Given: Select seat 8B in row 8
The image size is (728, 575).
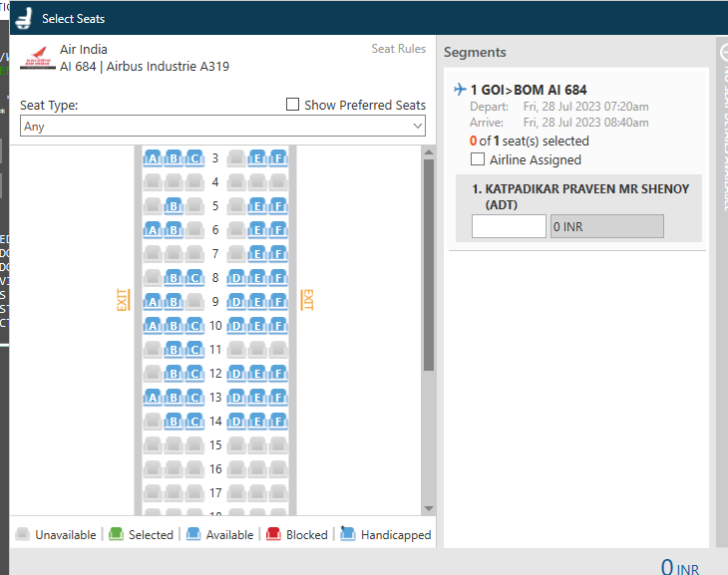Looking at the screenshot, I should pyautogui.click(x=174, y=278).
